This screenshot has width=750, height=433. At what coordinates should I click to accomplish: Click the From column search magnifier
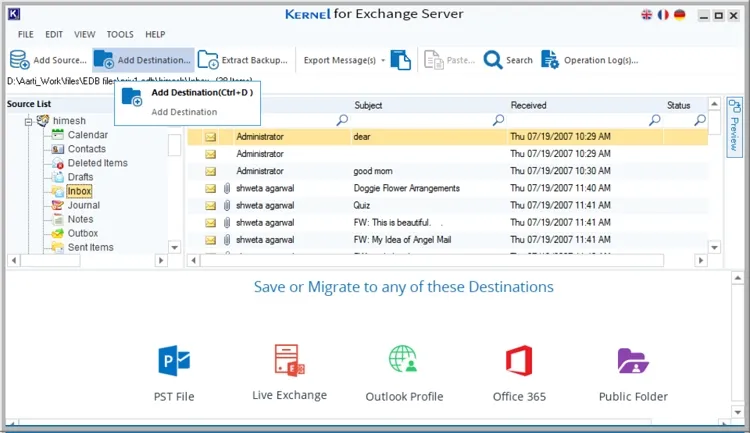point(342,120)
